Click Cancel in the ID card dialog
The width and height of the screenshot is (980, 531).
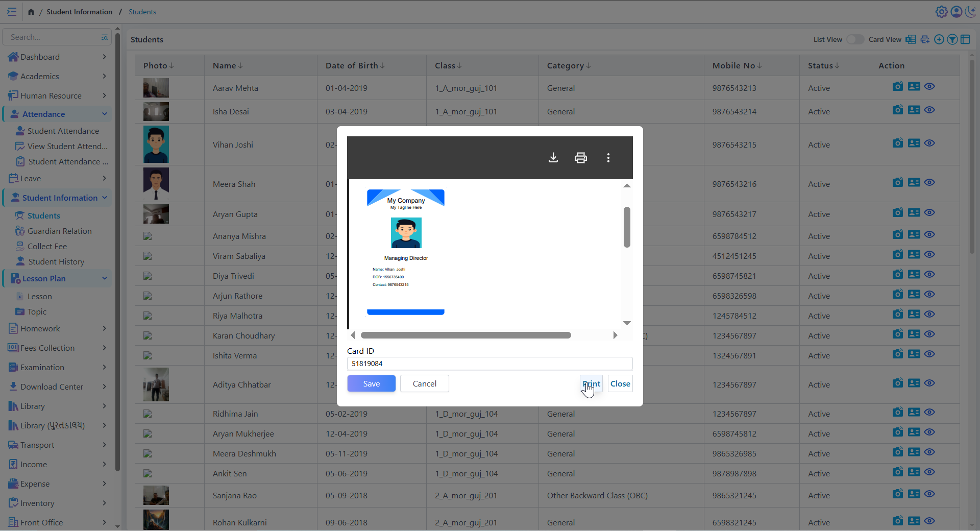coord(424,383)
